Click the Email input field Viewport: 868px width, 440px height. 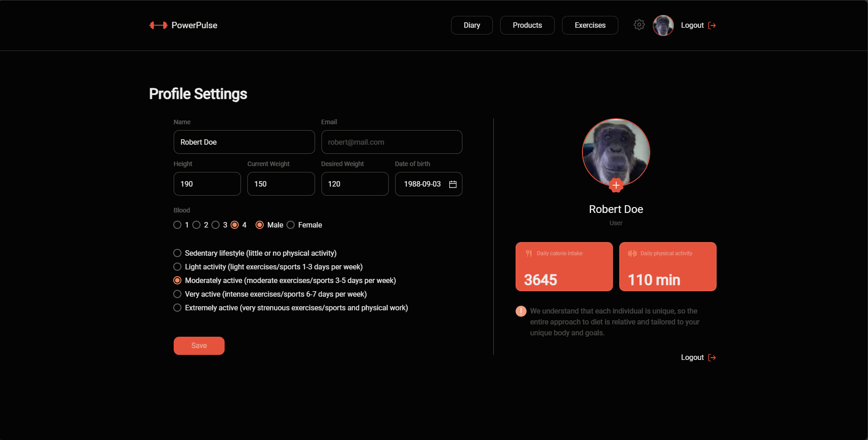pos(392,142)
